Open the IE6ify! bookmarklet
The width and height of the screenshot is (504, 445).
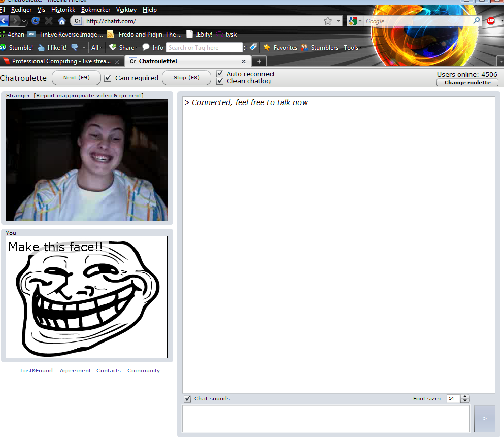199,35
